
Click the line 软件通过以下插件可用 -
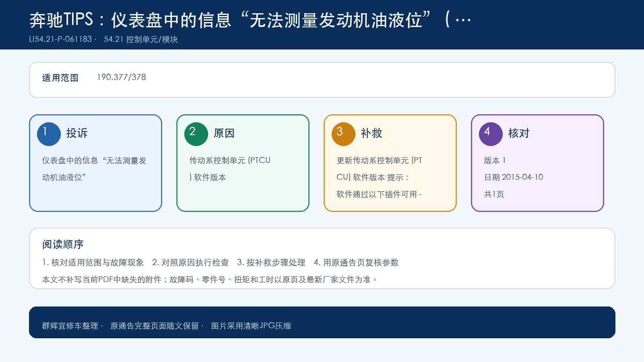[379, 194]
